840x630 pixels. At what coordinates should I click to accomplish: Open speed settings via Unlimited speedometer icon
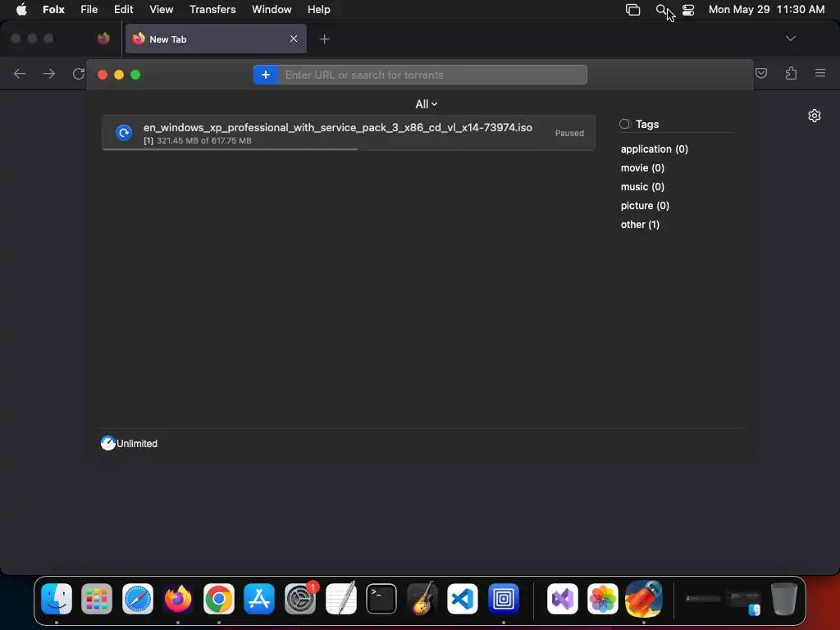[108, 443]
